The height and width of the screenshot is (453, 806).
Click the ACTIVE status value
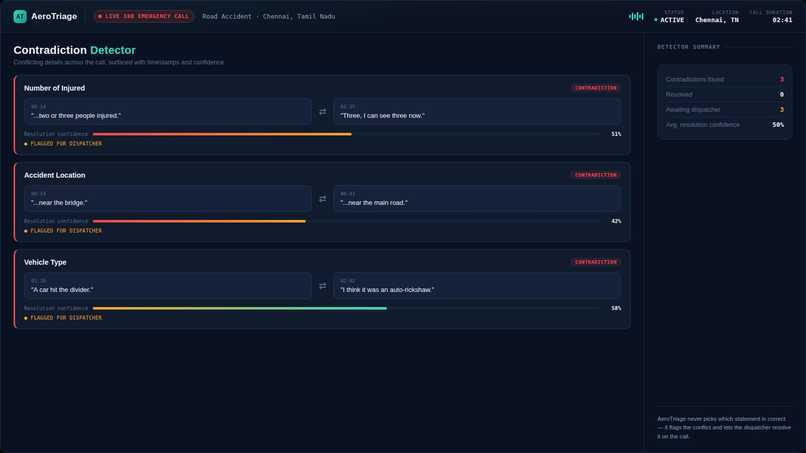(x=672, y=20)
